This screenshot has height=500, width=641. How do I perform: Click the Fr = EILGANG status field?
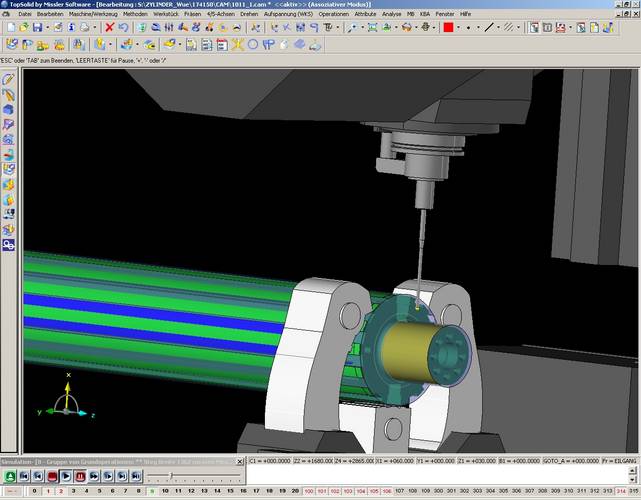point(619,461)
